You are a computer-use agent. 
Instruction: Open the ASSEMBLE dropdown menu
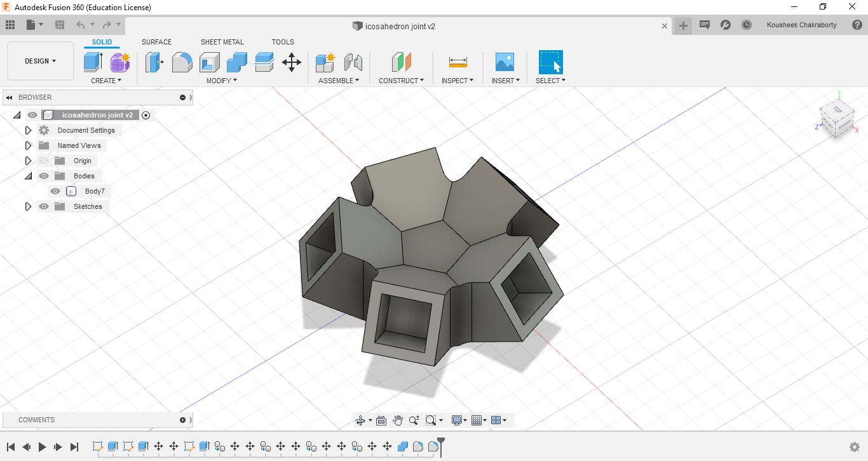(x=339, y=81)
